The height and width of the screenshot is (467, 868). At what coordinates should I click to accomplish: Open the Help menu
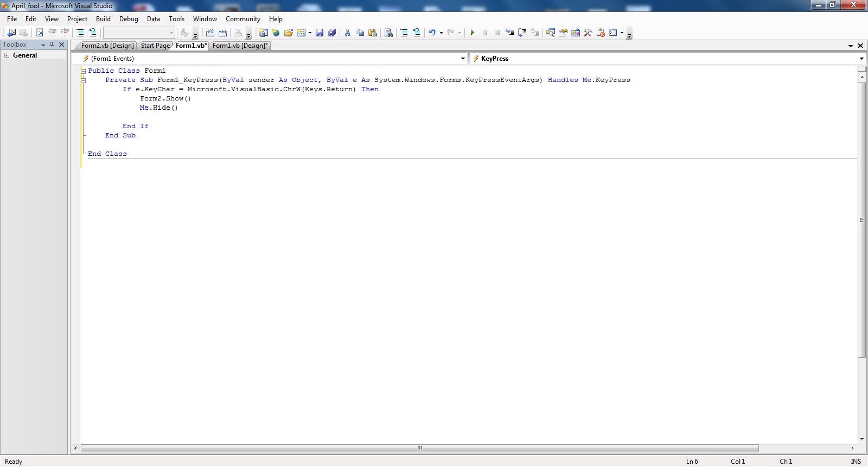pos(276,19)
